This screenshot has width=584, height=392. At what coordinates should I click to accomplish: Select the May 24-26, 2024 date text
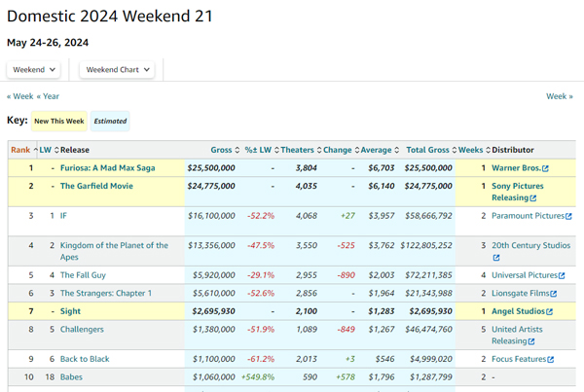click(x=48, y=43)
